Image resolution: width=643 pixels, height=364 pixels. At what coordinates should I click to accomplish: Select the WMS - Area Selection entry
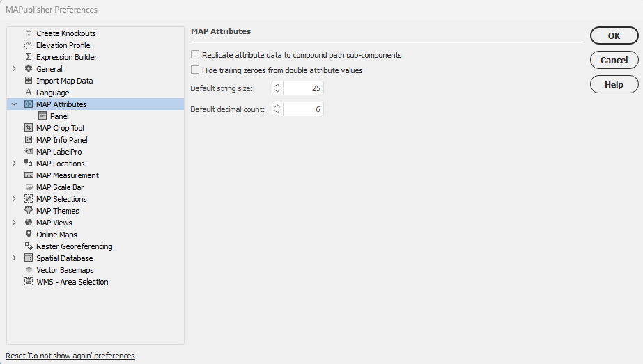(x=72, y=282)
